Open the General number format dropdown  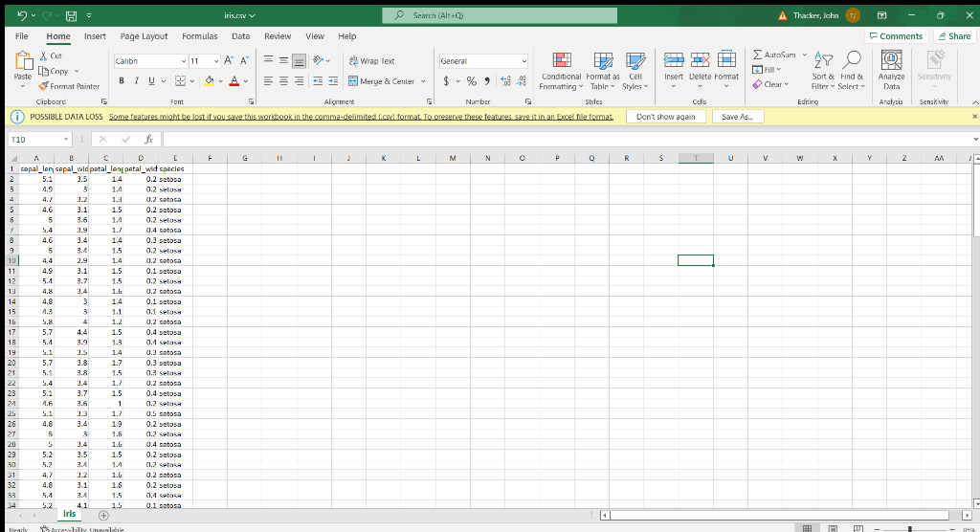tap(523, 61)
